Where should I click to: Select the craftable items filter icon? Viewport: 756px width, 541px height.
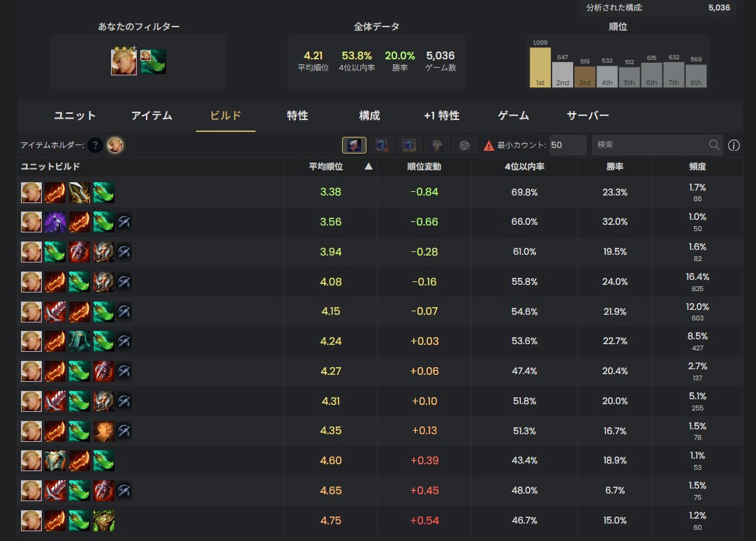click(353, 144)
